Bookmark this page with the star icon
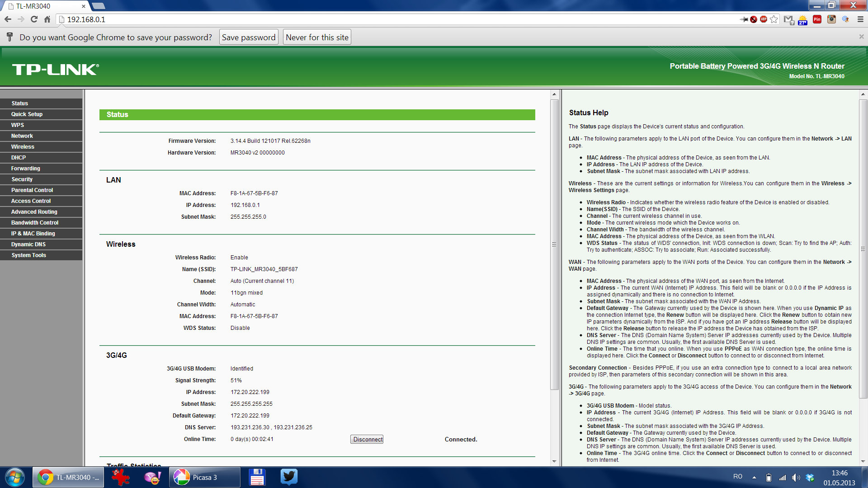The width and height of the screenshot is (868, 488). (x=774, y=19)
